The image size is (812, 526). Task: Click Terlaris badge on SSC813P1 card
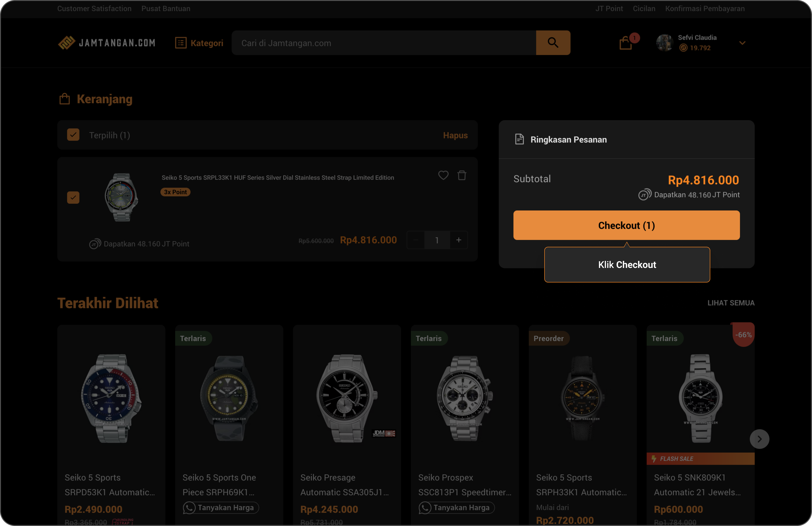click(x=429, y=339)
